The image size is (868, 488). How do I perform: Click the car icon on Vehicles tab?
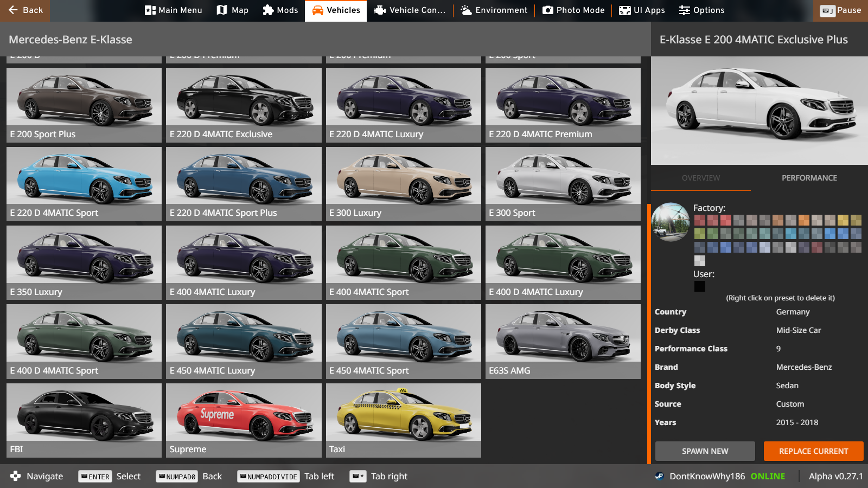[317, 10]
